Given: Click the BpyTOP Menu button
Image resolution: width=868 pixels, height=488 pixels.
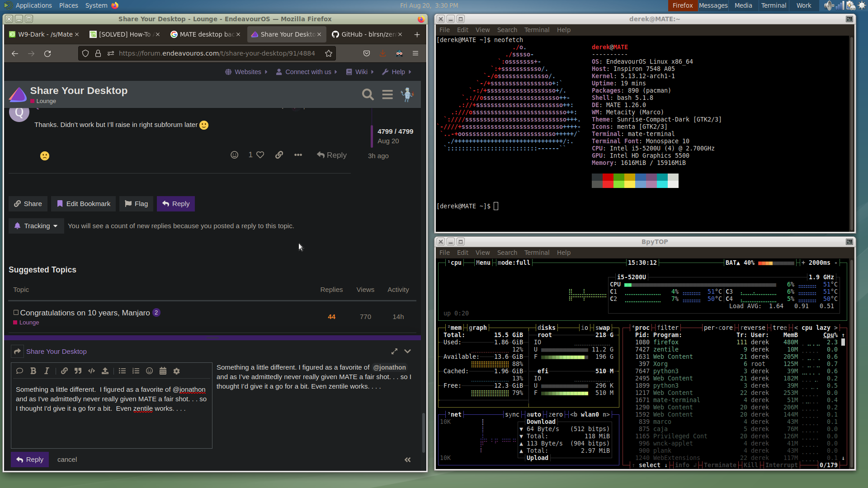Looking at the screenshot, I should click(x=483, y=263).
